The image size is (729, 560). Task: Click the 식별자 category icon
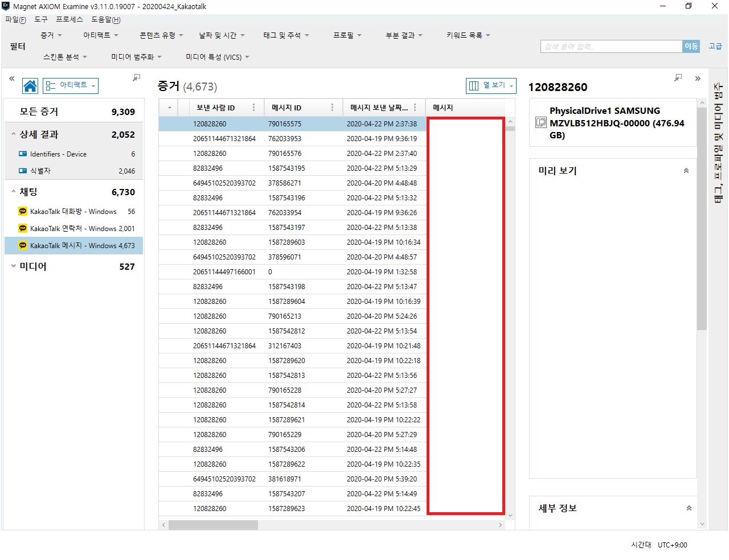(23, 171)
